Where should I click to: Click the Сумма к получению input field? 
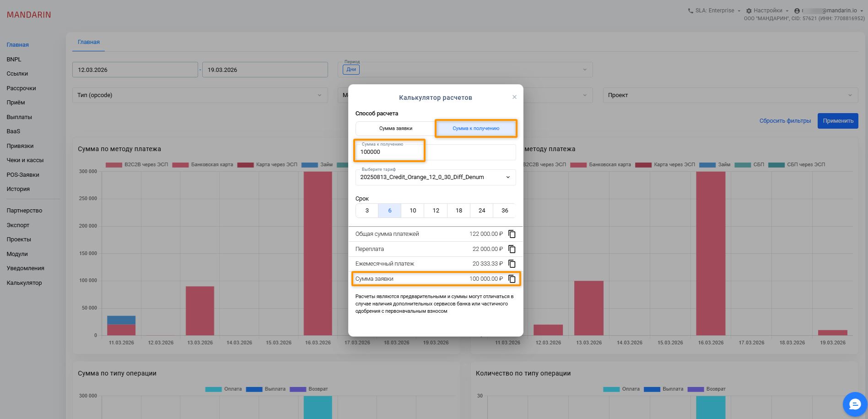point(435,152)
